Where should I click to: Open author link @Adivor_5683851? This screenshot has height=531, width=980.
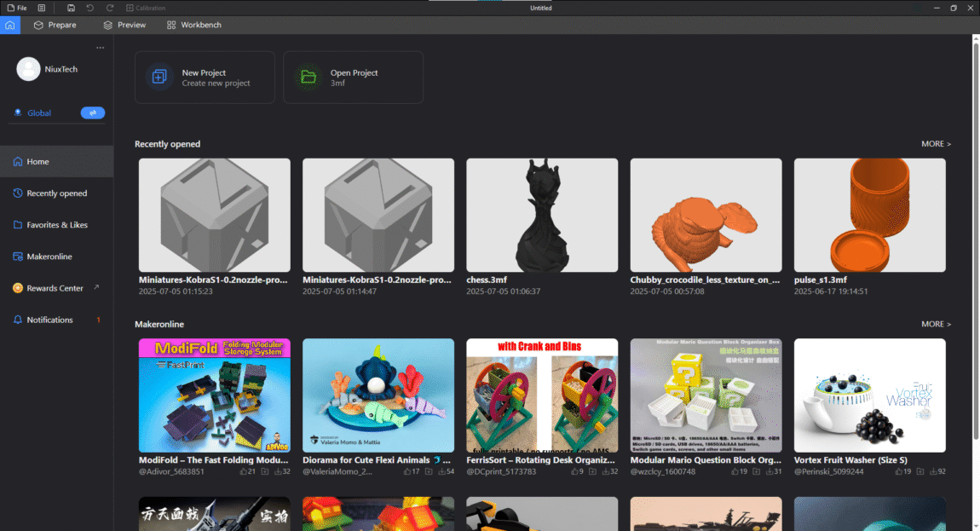(171, 471)
